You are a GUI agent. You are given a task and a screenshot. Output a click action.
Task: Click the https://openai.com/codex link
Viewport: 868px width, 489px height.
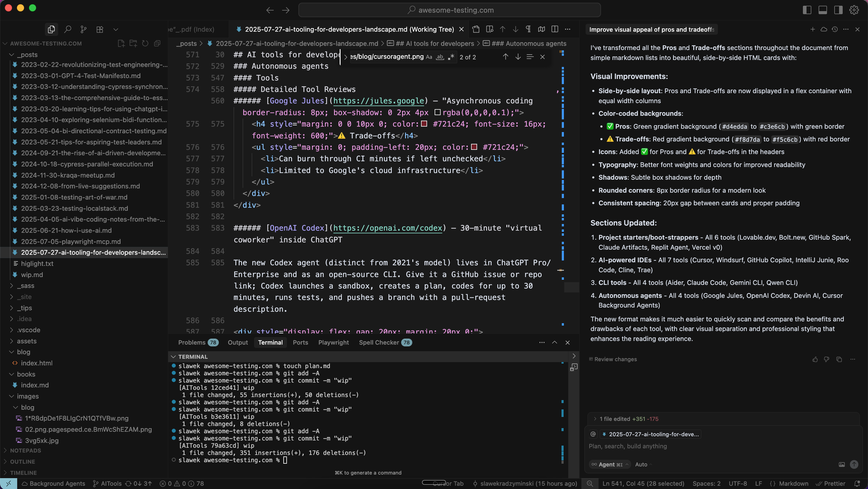(x=388, y=228)
